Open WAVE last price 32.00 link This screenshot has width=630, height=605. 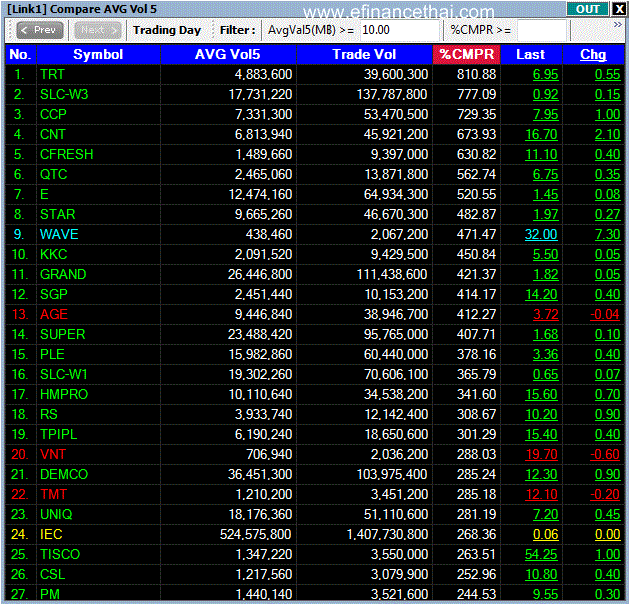point(541,235)
